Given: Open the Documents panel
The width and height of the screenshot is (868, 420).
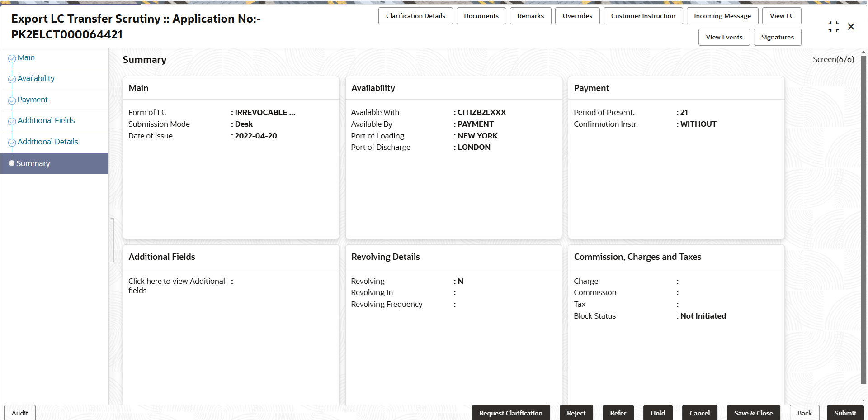Looking at the screenshot, I should click(x=481, y=16).
